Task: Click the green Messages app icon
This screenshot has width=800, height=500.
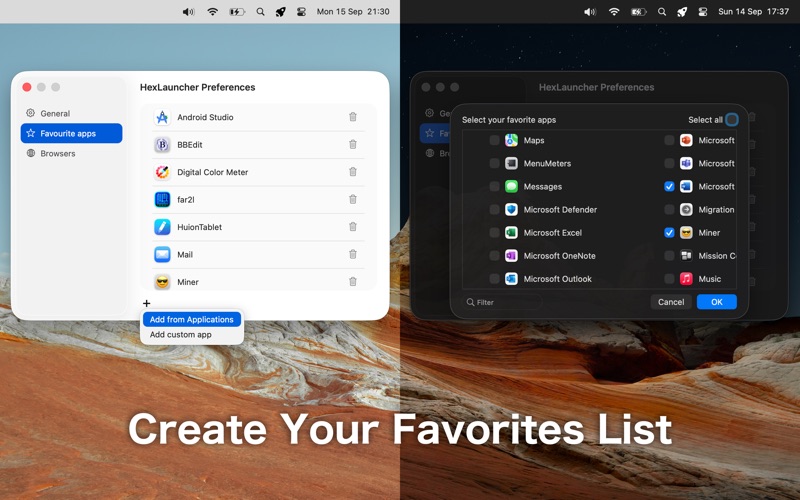Action: click(511, 186)
